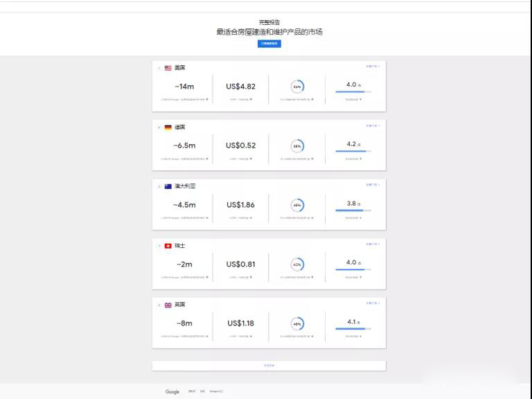Click the Switzerland flag icon
The width and height of the screenshot is (532, 399).
tap(168, 246)
